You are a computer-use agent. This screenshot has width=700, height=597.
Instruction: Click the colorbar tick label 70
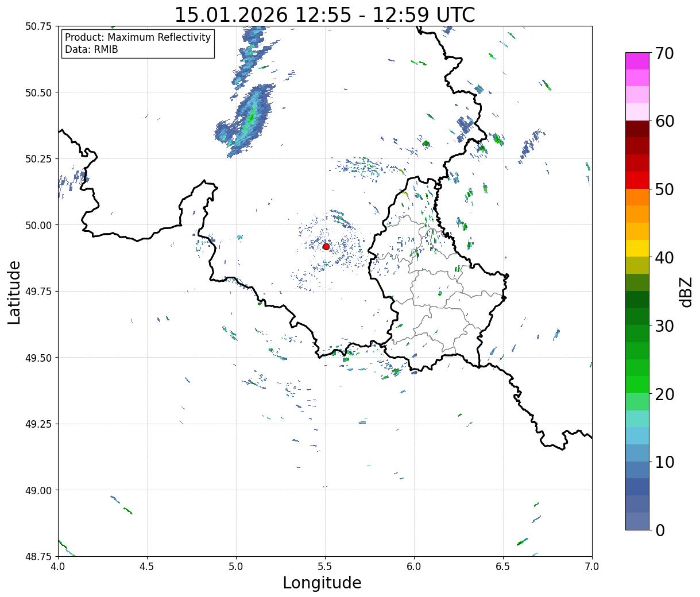(x=664, y=53)
